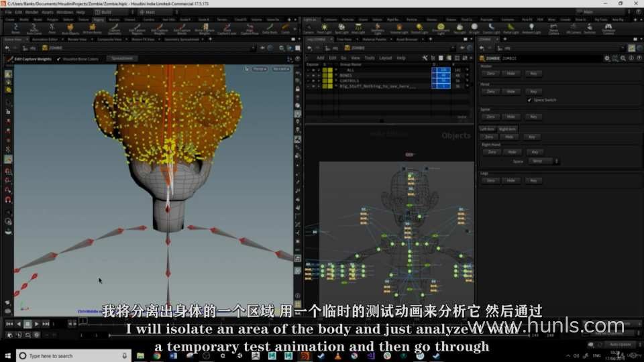Click Zero button under Legs section
This screenshot has height=362, width=644.
click(x=490, y=180)
